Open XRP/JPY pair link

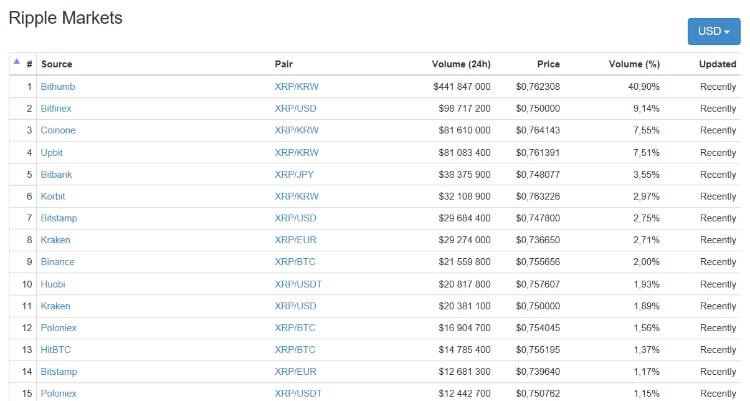coord(293,174)
